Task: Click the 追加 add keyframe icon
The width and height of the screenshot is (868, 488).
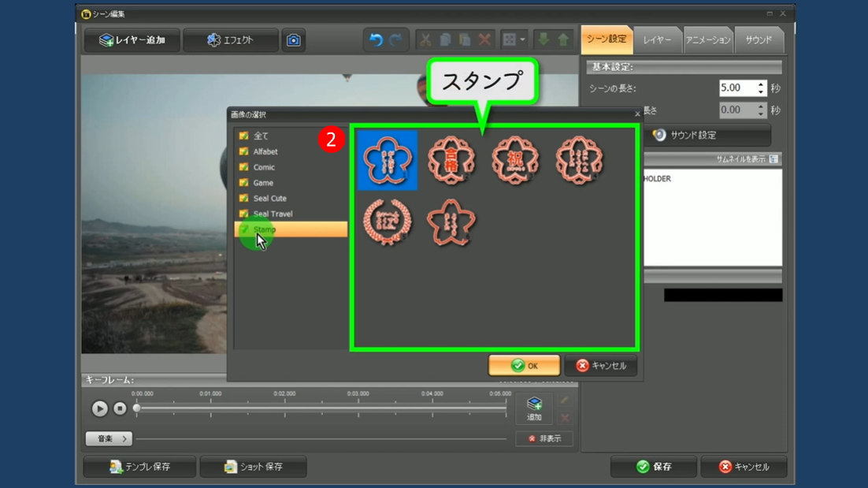Action: (534, 408)
